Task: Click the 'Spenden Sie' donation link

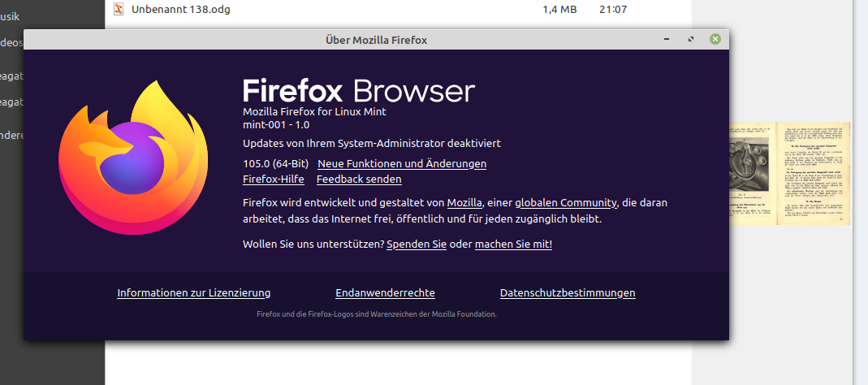Action: pos(417,244)
